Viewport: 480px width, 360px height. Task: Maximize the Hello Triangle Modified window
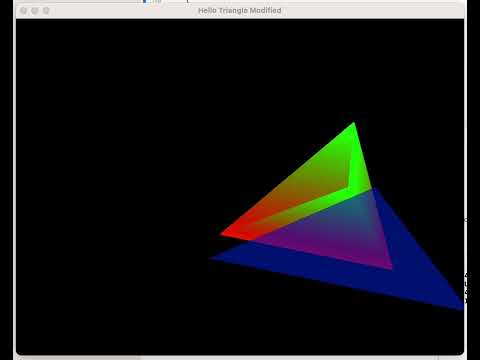[46, 11]
